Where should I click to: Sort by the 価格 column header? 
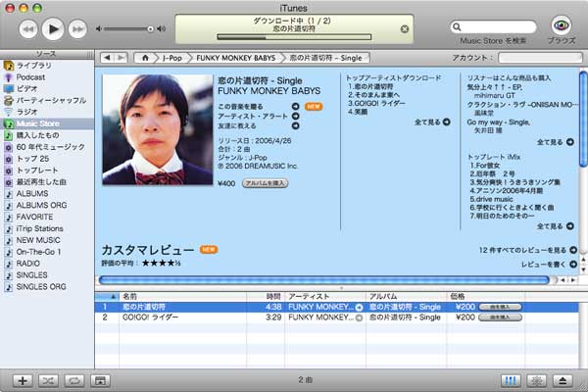click(486, 296)
